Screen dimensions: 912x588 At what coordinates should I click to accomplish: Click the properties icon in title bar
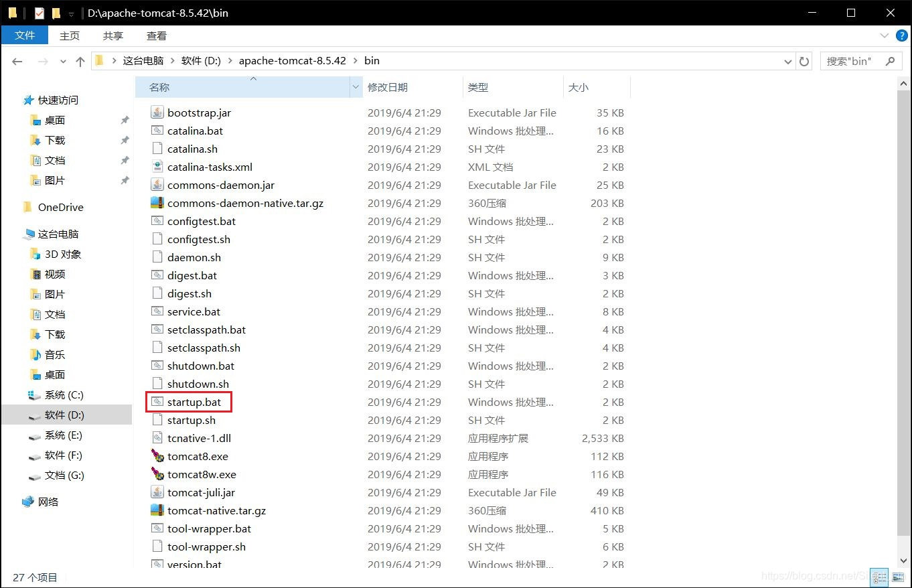click(40, 13)
